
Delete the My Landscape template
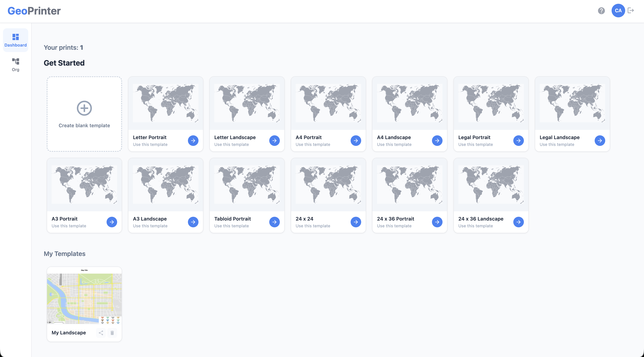pos(112,333)
